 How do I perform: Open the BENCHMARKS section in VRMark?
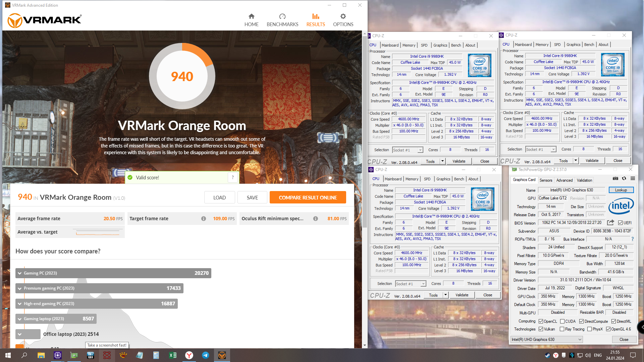[x=282, y=20]
